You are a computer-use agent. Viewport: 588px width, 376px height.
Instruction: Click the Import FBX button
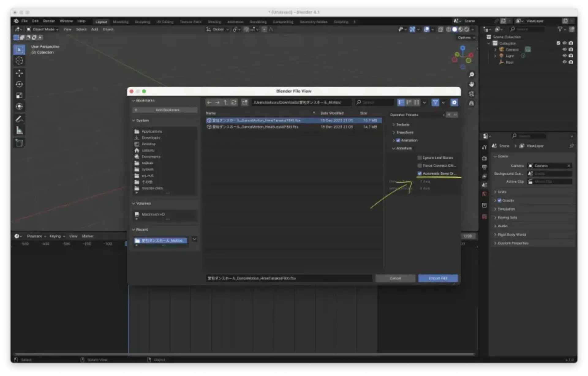click(x=438, y=278)
